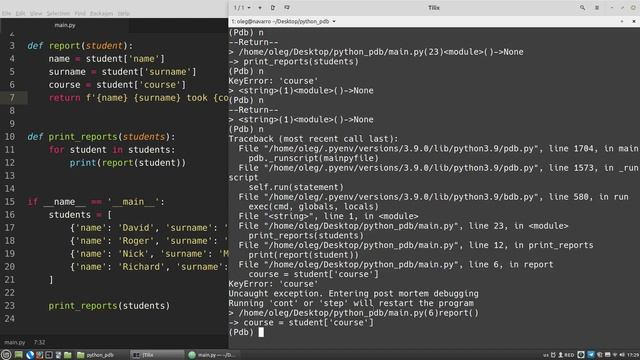Open the file manager launcher icon in taskbar
Viewport: 640px width, 360px height.
[68, 355]
